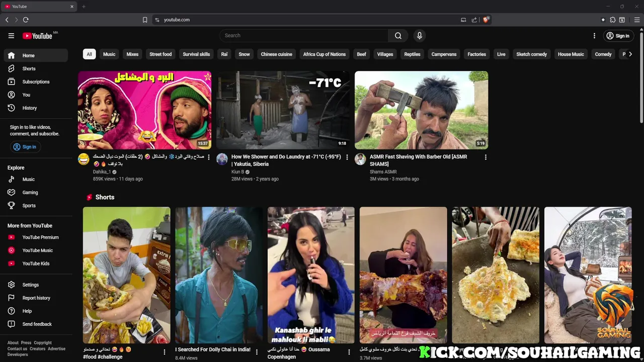The width and height of the screenshot is (644, 362).
Task: Click Sign in button in header
Action: 617,36
